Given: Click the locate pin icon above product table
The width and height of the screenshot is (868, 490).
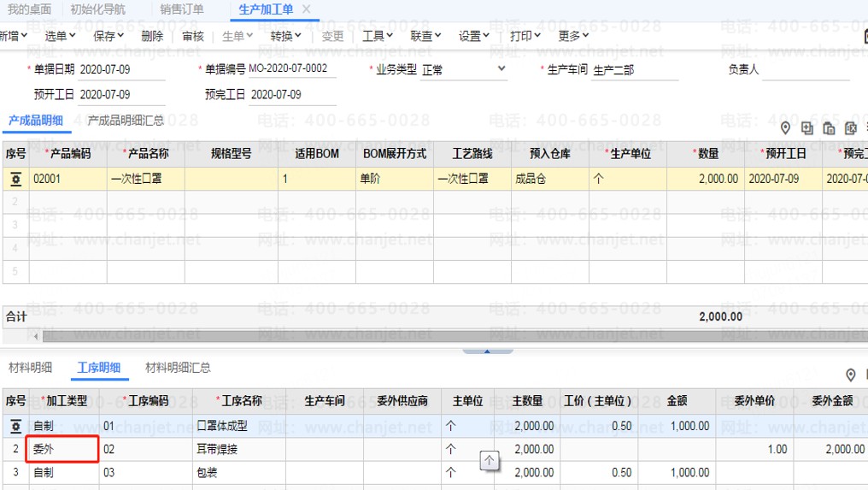Looking at the screenshot, I should click(786, 128).
